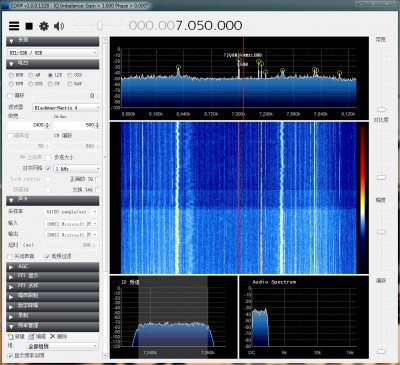This screenshot has height=365, width=400.
Task: Click the new frequency entry icon
Action: click(x=11, y=337)
